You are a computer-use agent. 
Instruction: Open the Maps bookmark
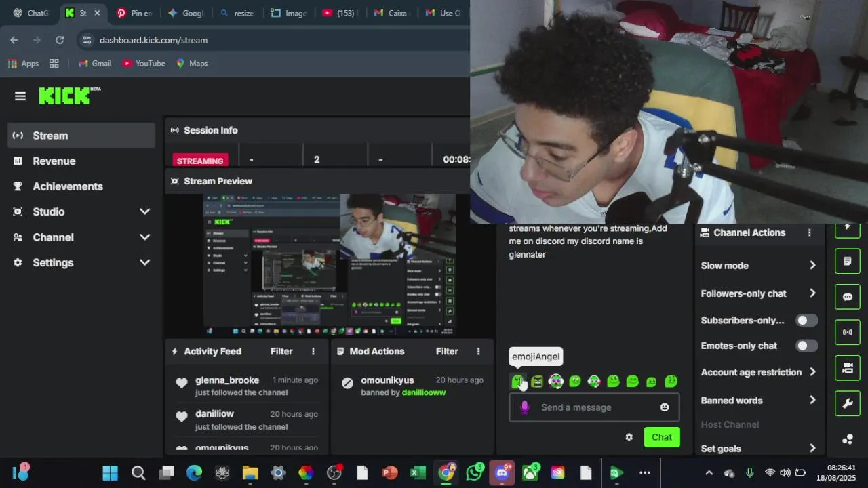pos(192,63)
